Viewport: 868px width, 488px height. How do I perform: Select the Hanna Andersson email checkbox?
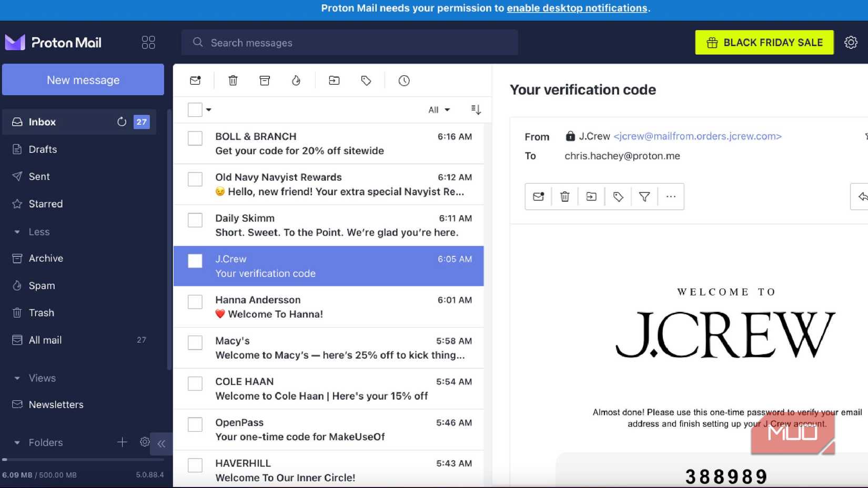[195, 301]
